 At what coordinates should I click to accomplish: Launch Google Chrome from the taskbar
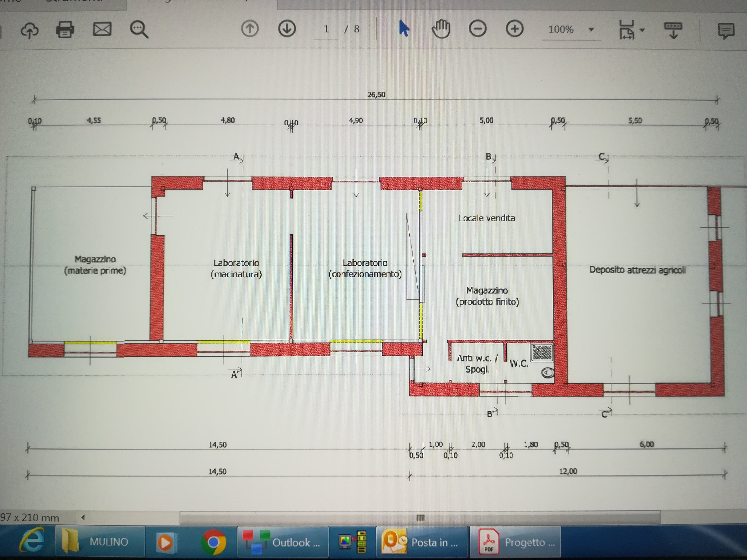click(214, 542)
